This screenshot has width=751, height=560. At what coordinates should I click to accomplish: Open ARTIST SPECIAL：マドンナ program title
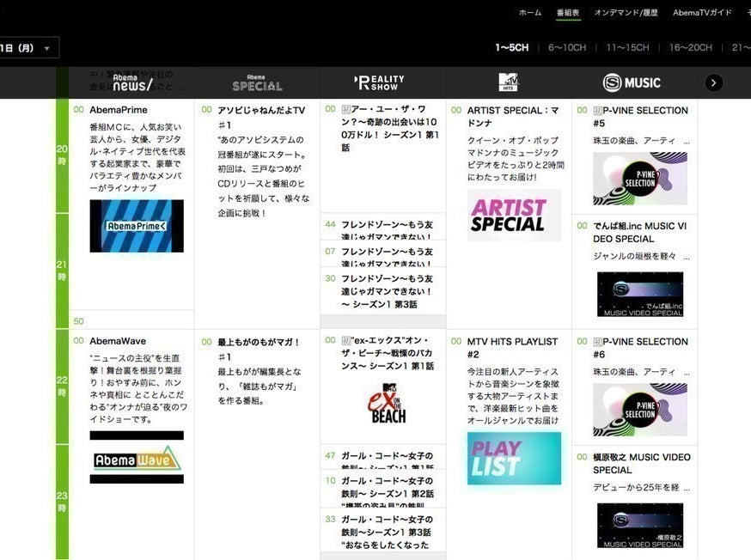(513, 116)
